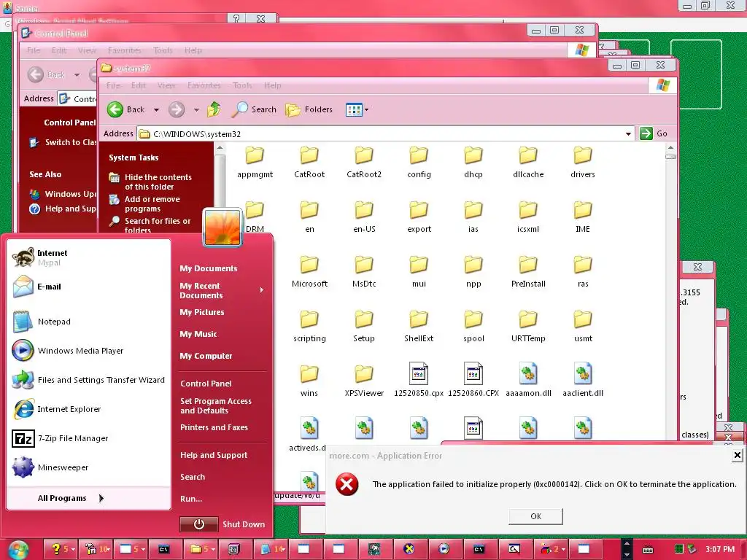Click Hide the contents of this folder
This screenshot has width=747, height=560.
150,182
